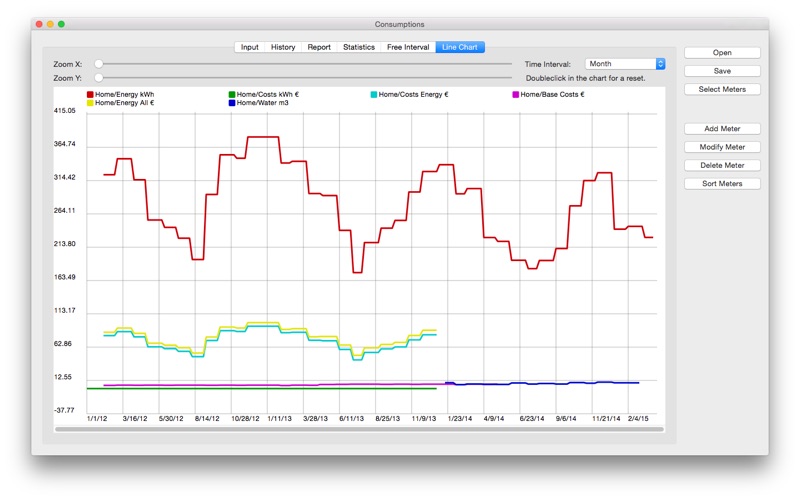Click the Sort Meters button
The height and width of the screenshot is (500, 800).
pos(722,184)
